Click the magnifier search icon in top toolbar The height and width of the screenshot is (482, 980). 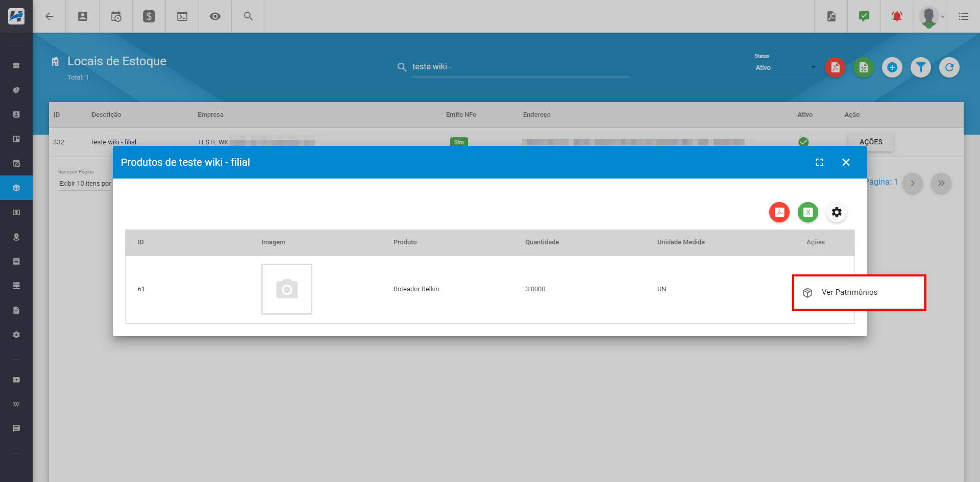249,16
